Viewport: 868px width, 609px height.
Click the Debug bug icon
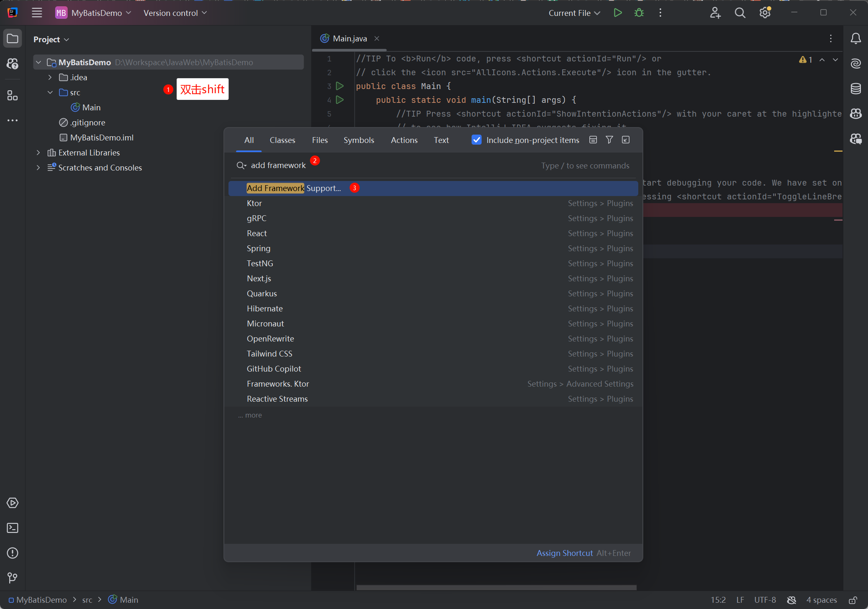click(x=639, y=13)
